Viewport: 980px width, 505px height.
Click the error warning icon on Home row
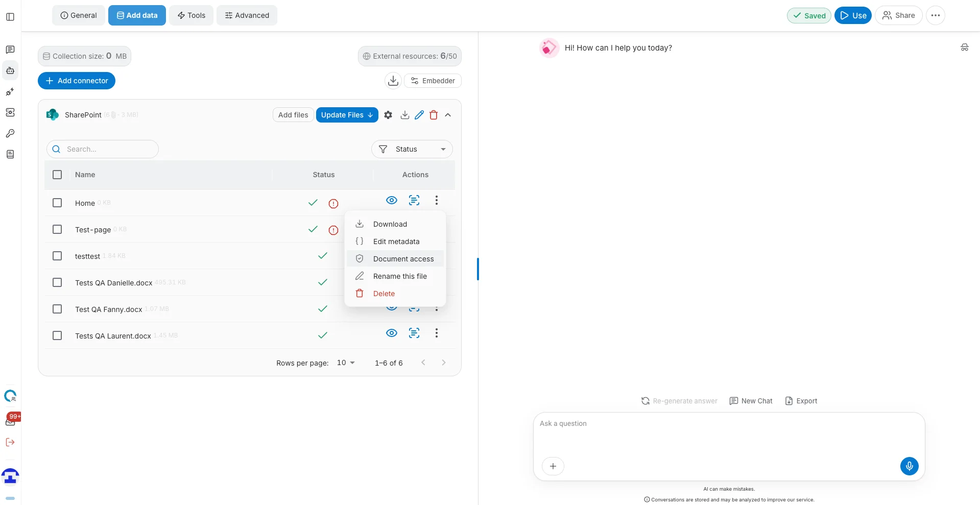[x=333, y=204]
